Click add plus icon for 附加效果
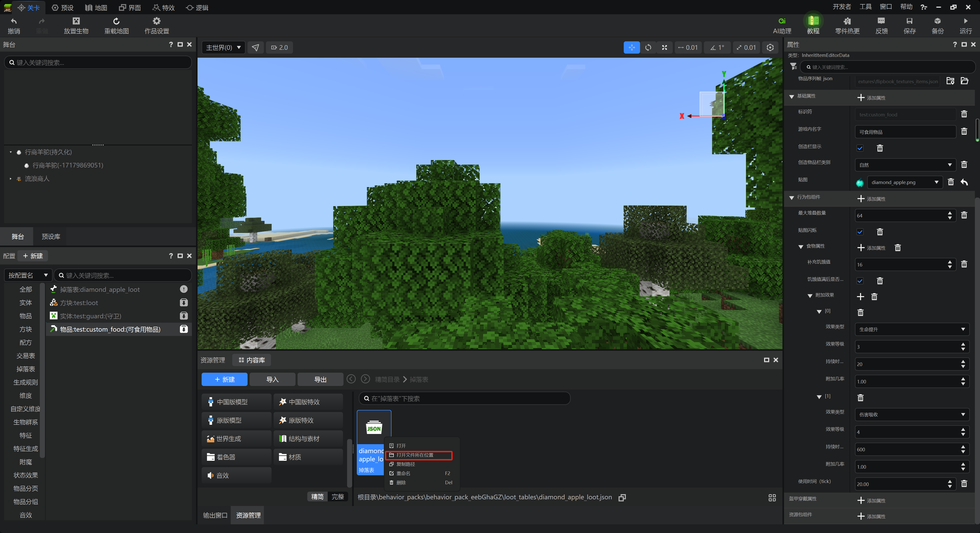980x533 pixels. coord(860,297)
